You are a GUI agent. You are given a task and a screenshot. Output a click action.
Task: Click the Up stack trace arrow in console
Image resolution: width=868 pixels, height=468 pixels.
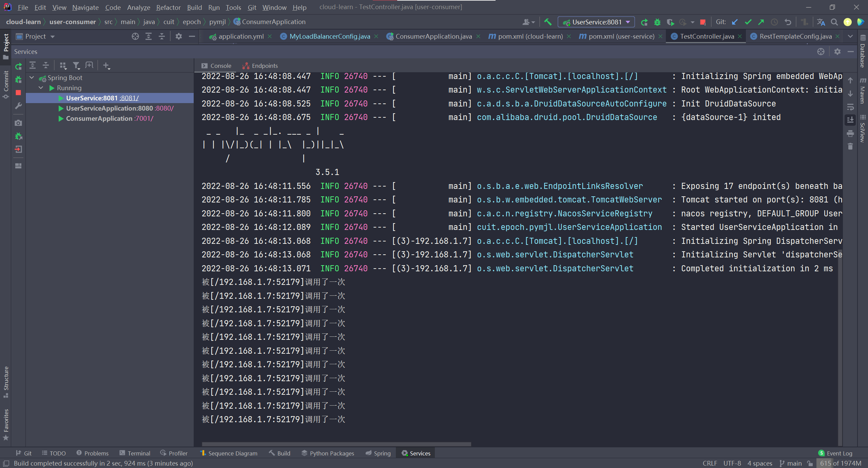(850, 80)
